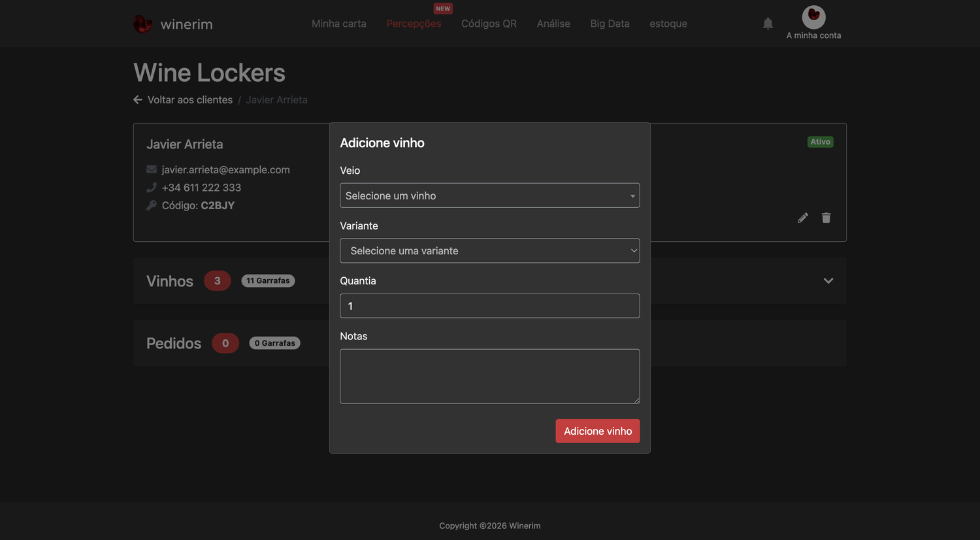Click the phone icon next to number

coord(152,188)
